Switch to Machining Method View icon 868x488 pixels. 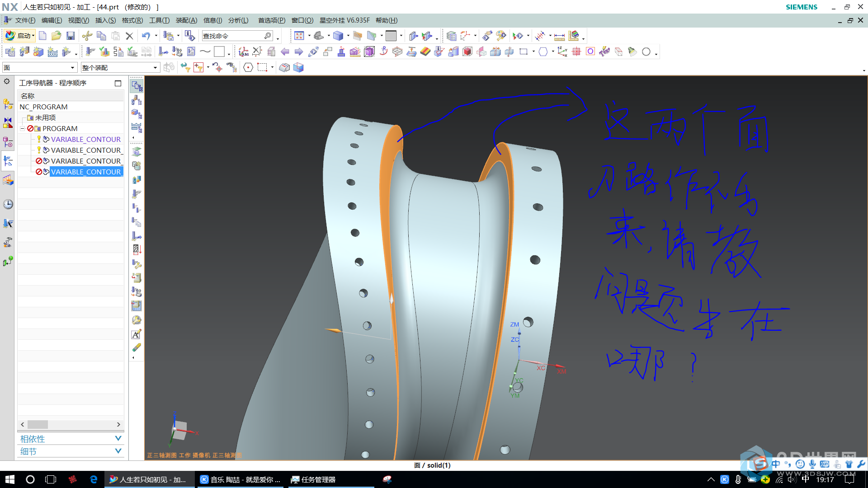pyautogui.click(x=136, y=128)
